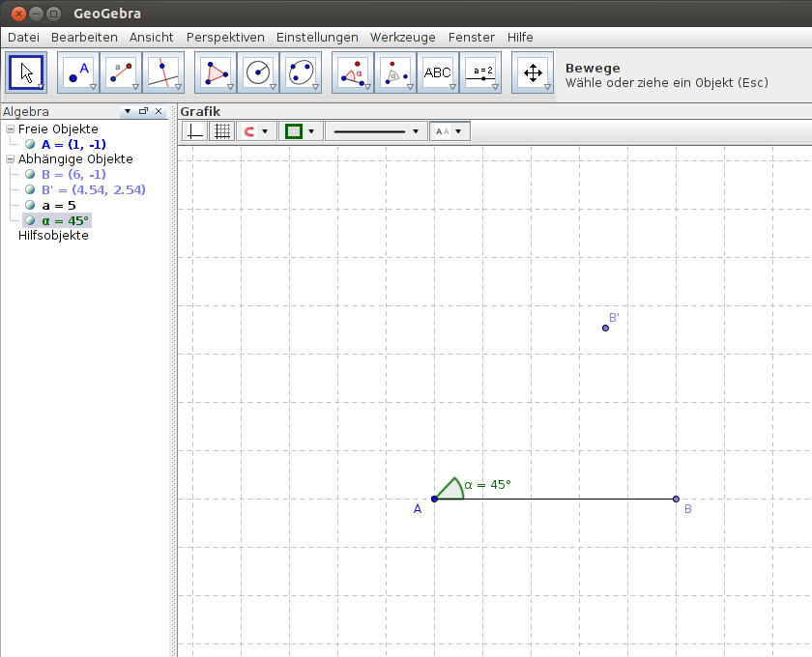The width and height of the screenshot is (812, 657).
Task: Select the Perpendicular Line tool
Action: 163,72
